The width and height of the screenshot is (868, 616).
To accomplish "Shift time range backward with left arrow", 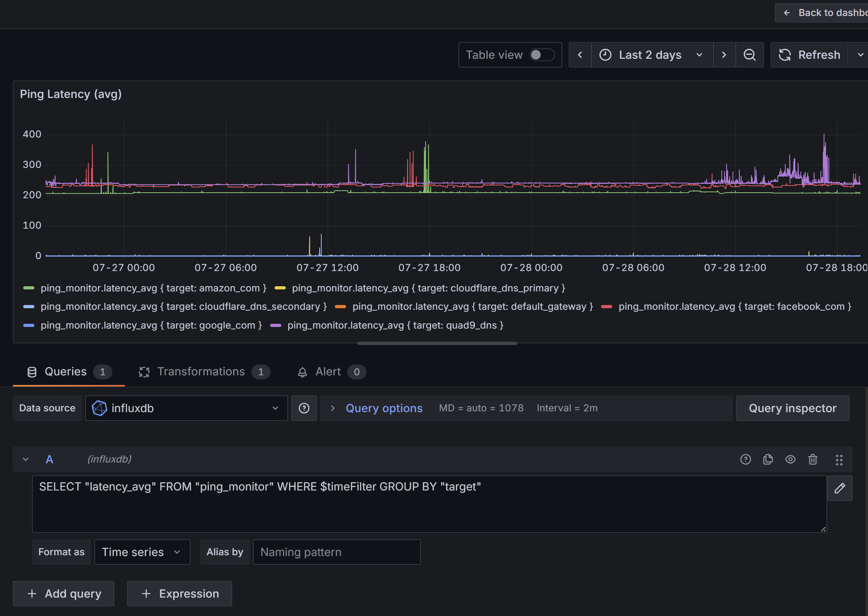I will point(580,55).
